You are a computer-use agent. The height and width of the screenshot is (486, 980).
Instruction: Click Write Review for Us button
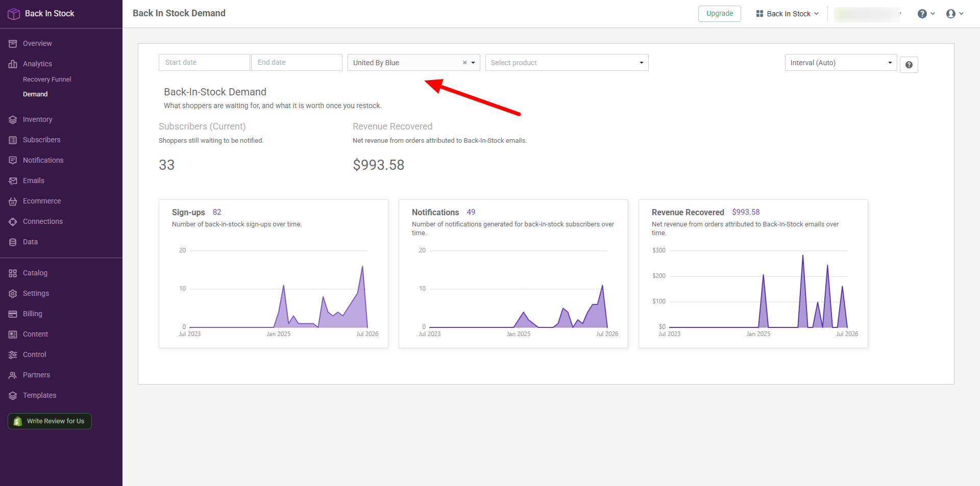[50, 421]
